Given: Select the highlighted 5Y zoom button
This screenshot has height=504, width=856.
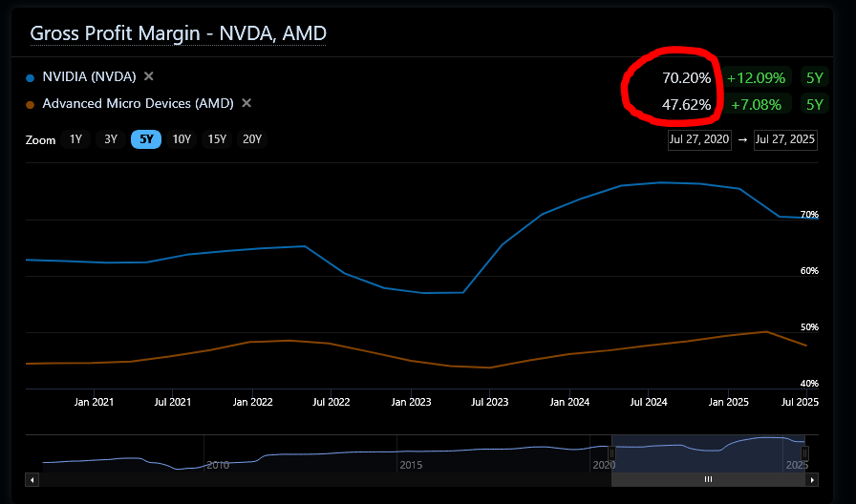Looking at the screenshot, I should 146,139.
